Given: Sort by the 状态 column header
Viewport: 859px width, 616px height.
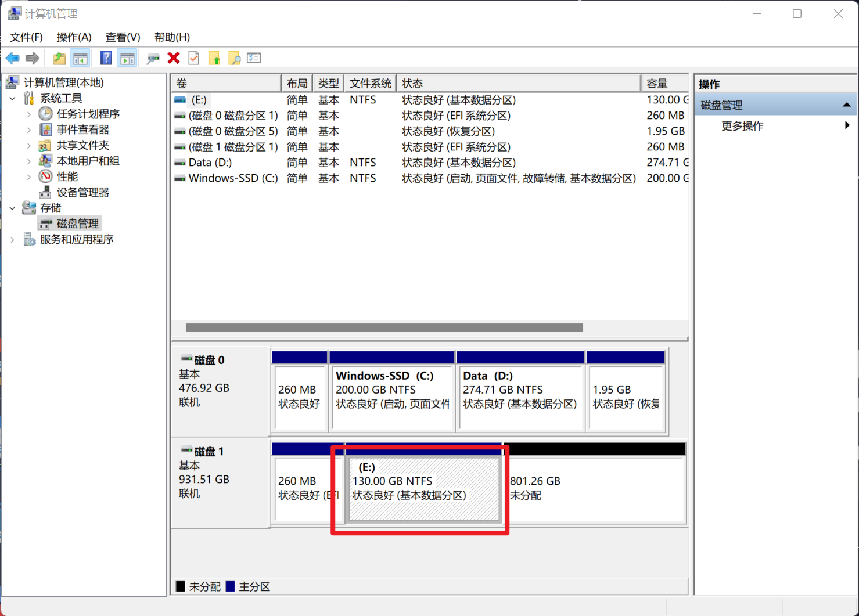Looking at the screenshot, I should coord(519,84).
